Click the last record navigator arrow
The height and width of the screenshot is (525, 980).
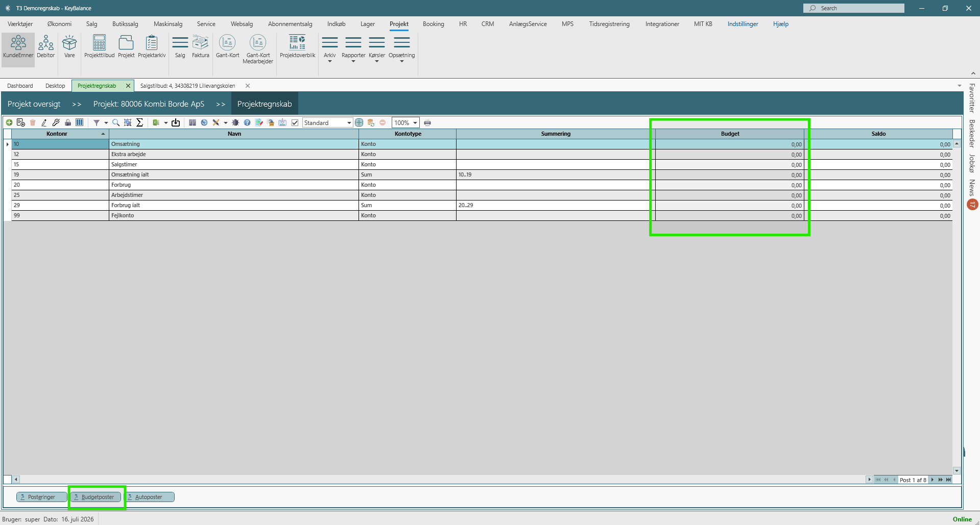tap(948, 480)
